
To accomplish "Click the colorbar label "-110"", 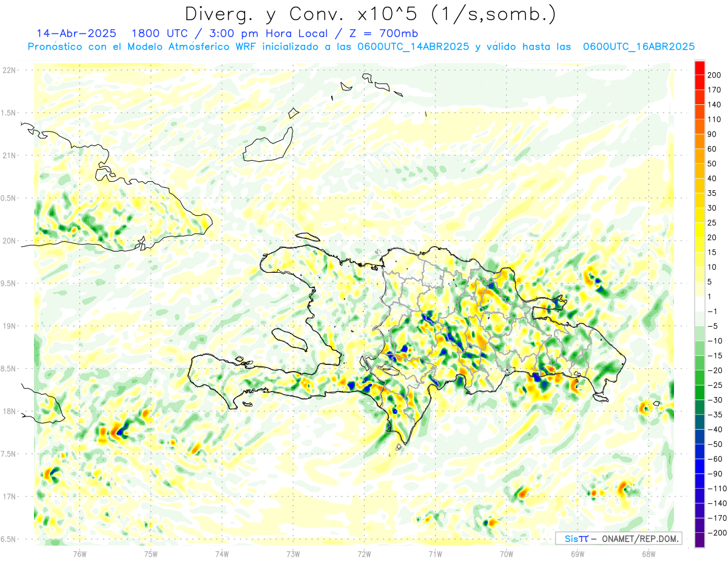I will point(716,489).
